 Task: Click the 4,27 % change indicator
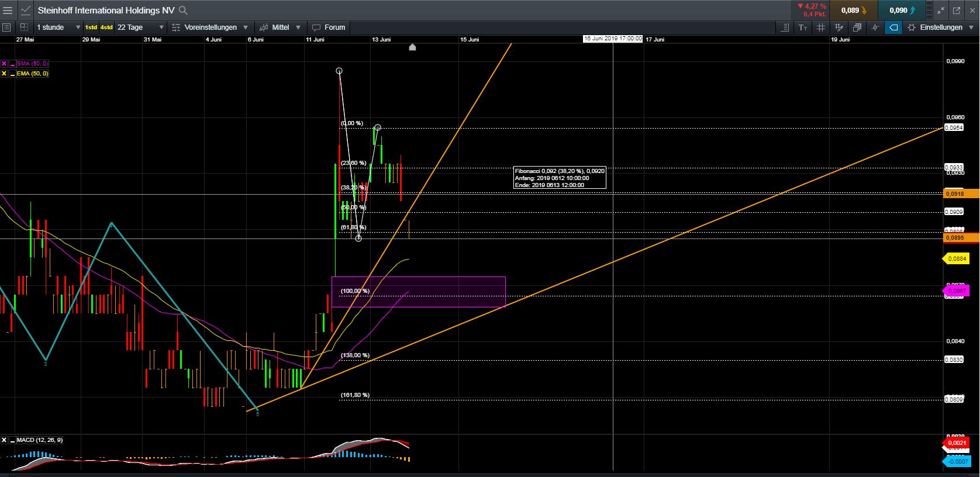click(812, 6)
